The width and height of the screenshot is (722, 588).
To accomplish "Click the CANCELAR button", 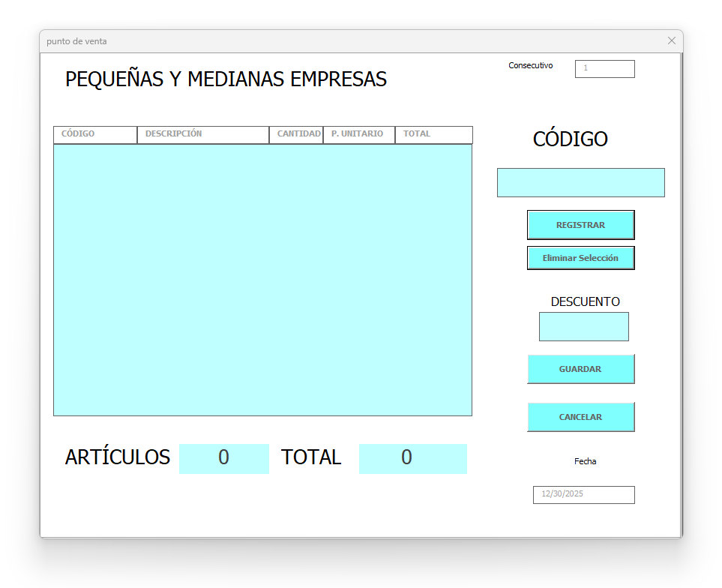I will (x=580, y=417).
